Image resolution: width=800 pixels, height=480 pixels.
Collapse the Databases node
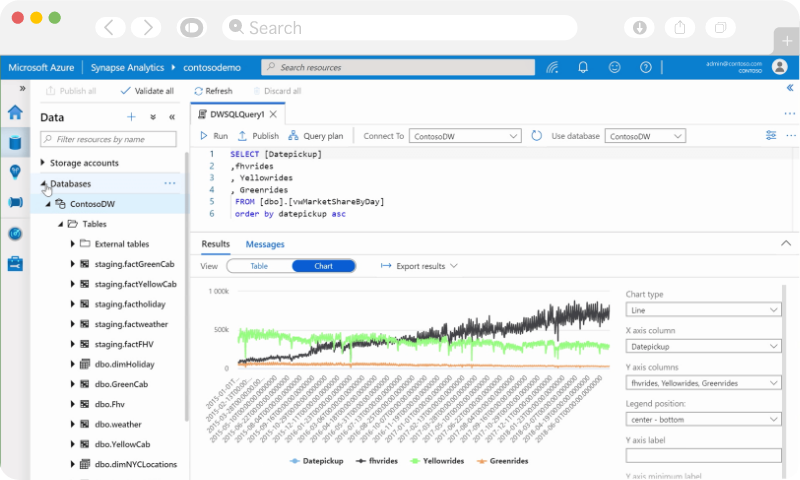coord(44,184)
